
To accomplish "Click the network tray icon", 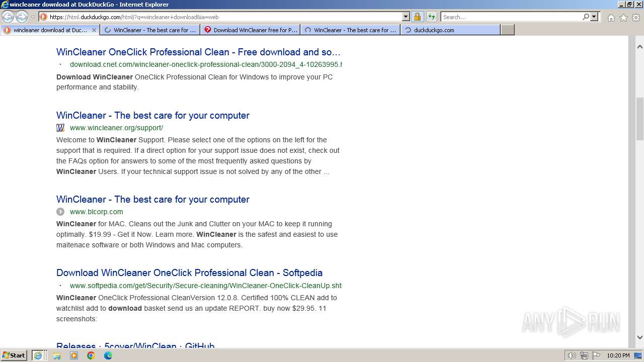I will click(584, 355).
